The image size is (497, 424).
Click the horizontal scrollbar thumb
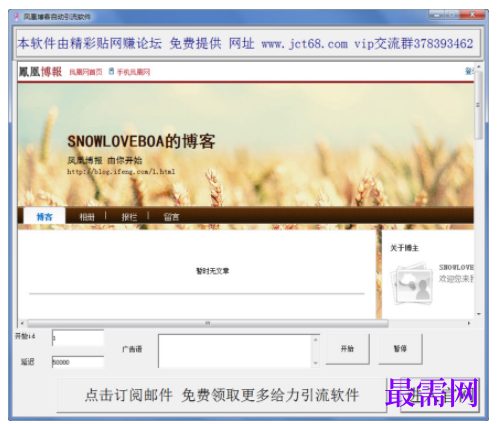tap(208, 323)
